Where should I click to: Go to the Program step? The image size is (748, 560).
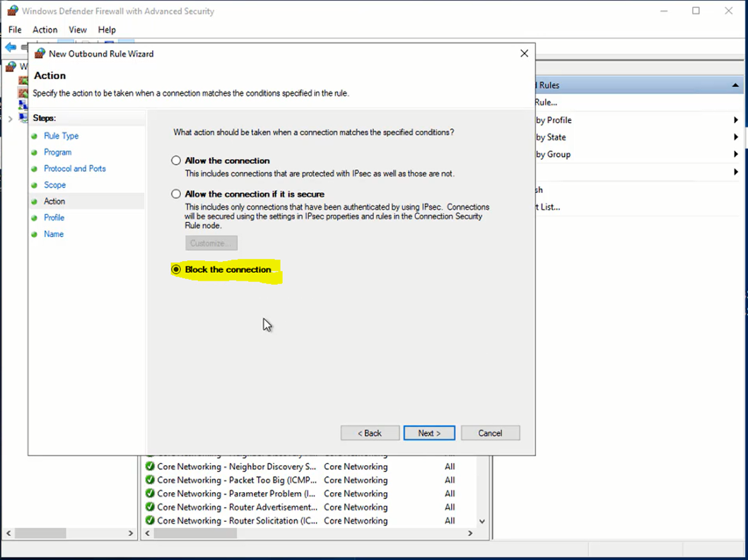(58, 152)
